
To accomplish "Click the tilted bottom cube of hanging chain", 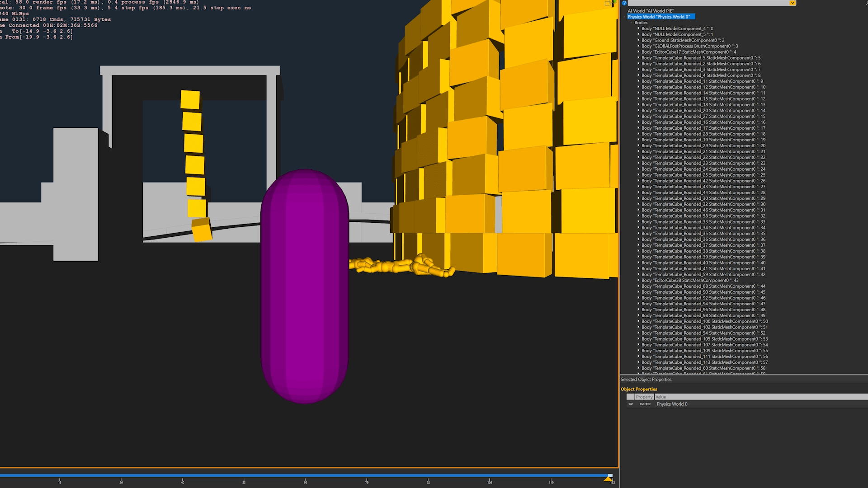I will click(202, 230).
